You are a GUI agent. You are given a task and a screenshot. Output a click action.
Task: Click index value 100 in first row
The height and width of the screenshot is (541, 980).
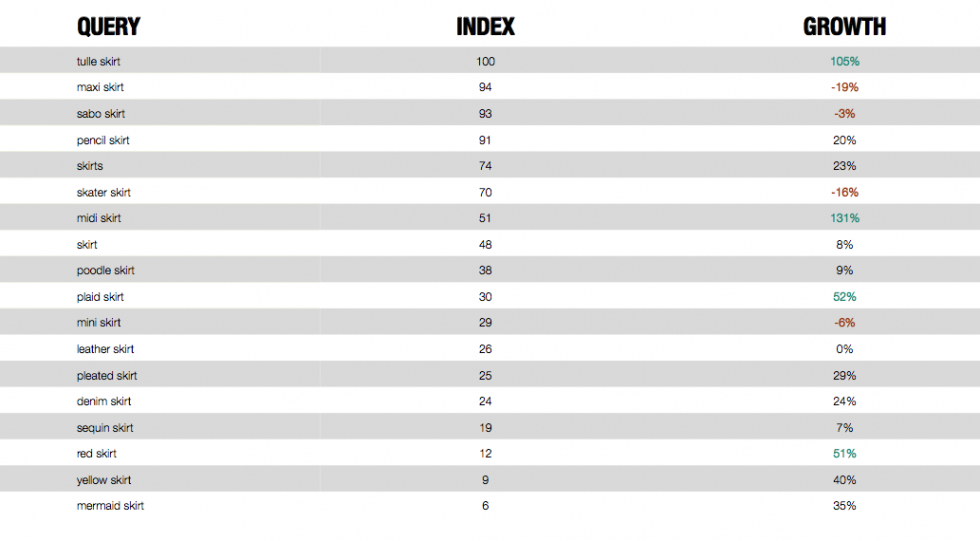[485, 61]
